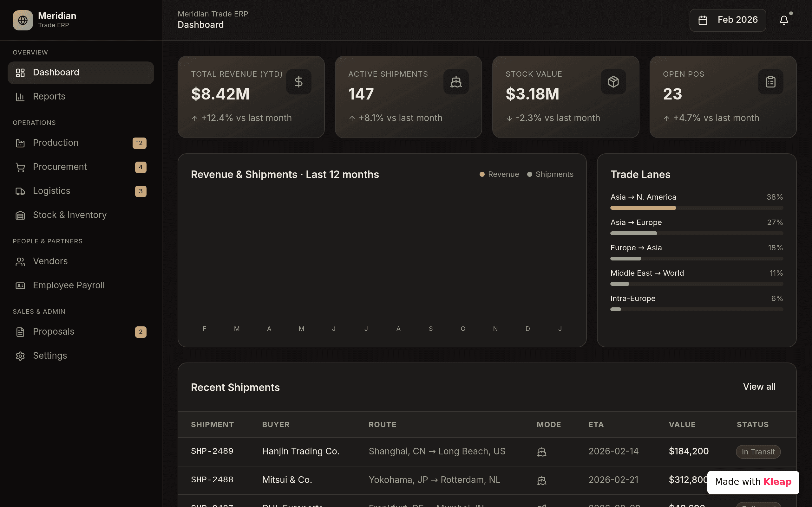Click the notification bell icon

click(784, 20)
